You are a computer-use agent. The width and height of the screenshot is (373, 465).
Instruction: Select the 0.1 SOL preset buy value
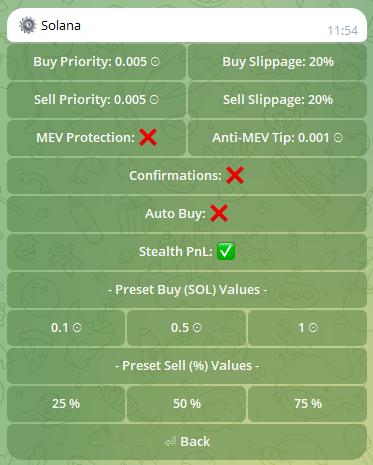point(66,328)
